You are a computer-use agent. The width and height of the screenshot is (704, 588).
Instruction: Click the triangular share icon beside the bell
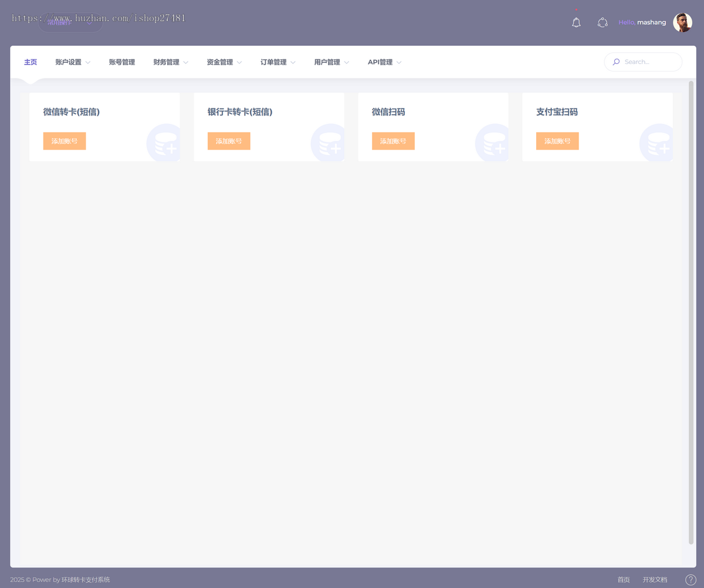(603, 22)
